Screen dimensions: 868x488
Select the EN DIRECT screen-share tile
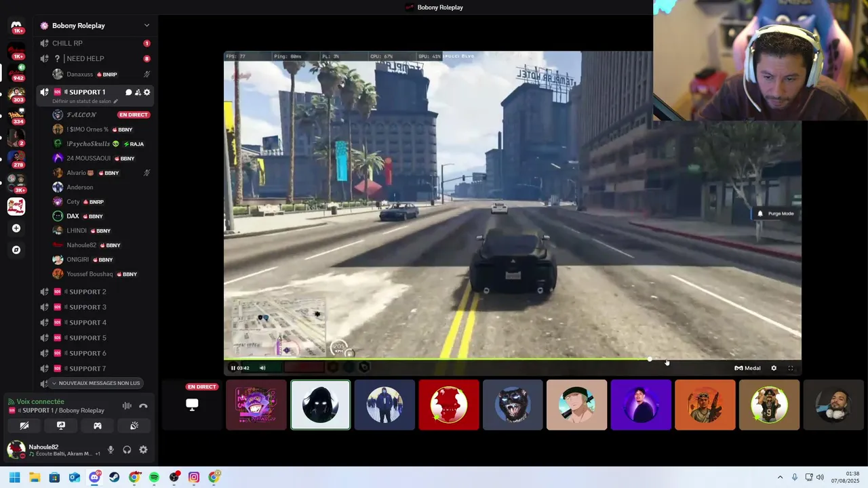[192, 405]
